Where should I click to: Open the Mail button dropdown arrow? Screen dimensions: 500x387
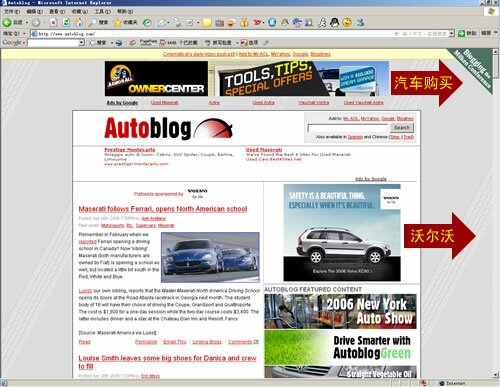click(x=168, y=23)
